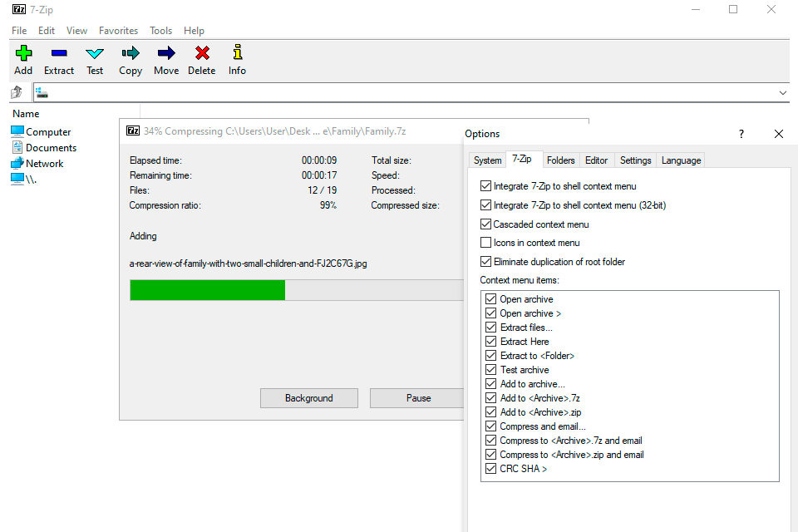This screenshot has height=532, width=798.
Task: Select the Copy toolbar icon
Action: [x=131, y=53]
